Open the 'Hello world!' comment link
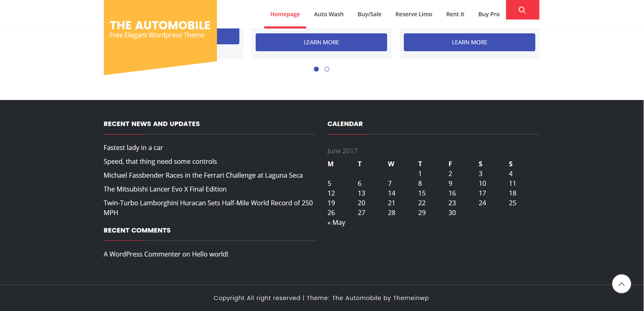644x311 pixels. coord(210,254)
